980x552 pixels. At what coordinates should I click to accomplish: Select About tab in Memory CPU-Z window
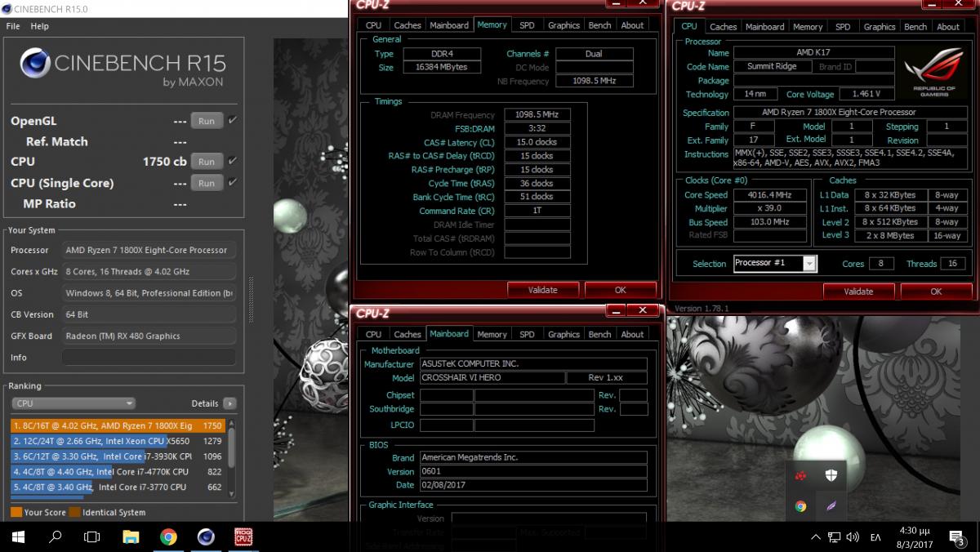tap(632, 25)
